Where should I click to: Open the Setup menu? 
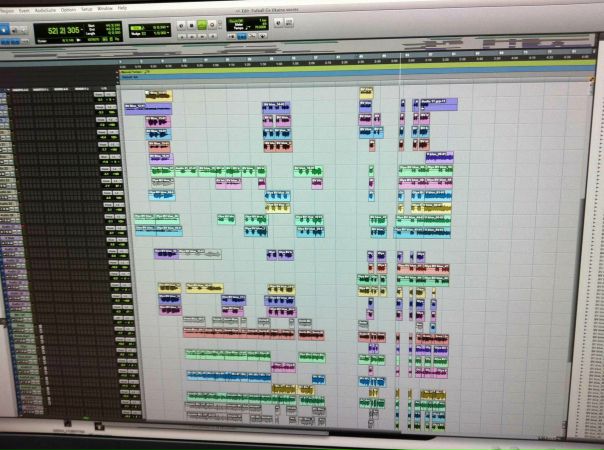(x=86, y=9)
